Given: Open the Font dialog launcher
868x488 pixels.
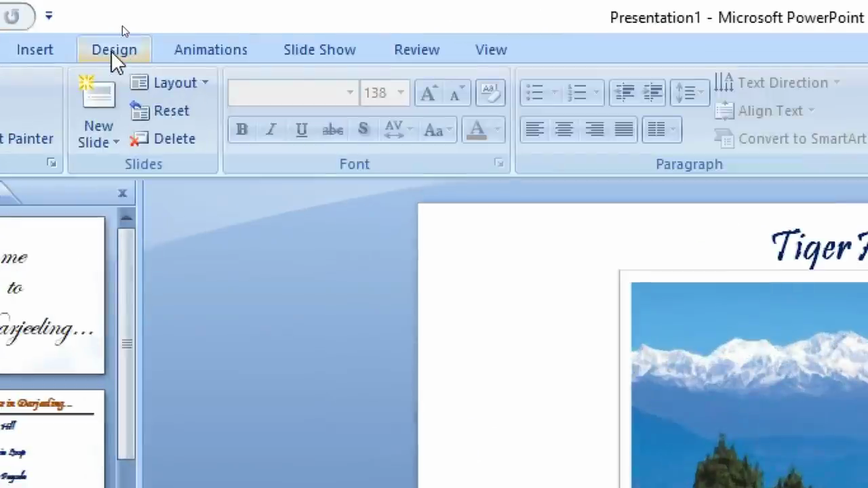Looking at the screenshot, I should (499, 163).
